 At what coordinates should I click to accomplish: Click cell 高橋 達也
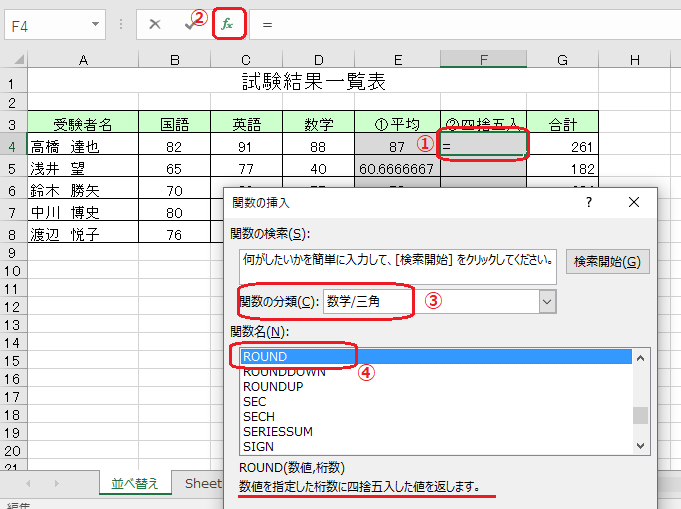tap(83, 146)
